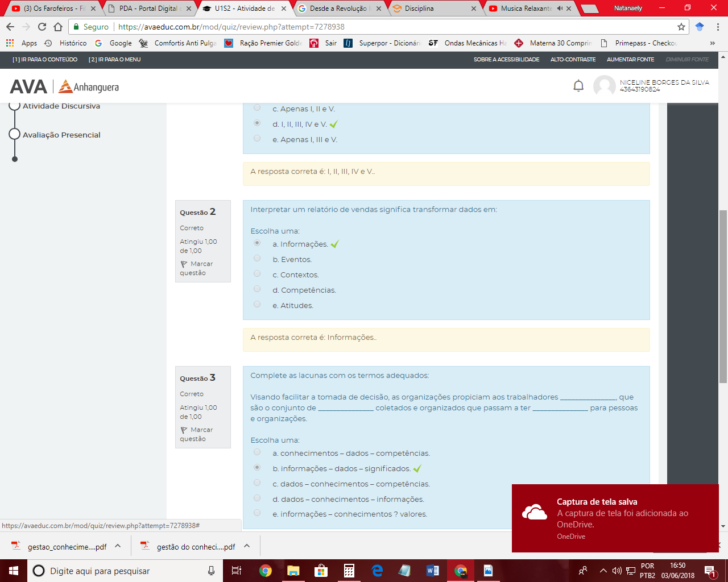Click the ALTO-CONTRASTE link
Image resolution: width=728 pixels, height=582 pixels.
click(x=573, y=60)
